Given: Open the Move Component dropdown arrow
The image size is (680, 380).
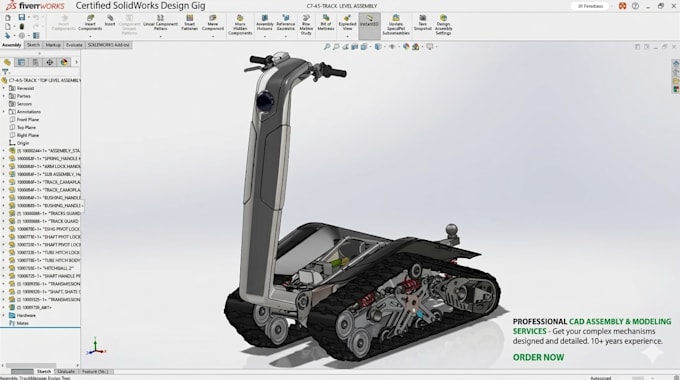Looking at the screenshot, I should click(212, 36).
